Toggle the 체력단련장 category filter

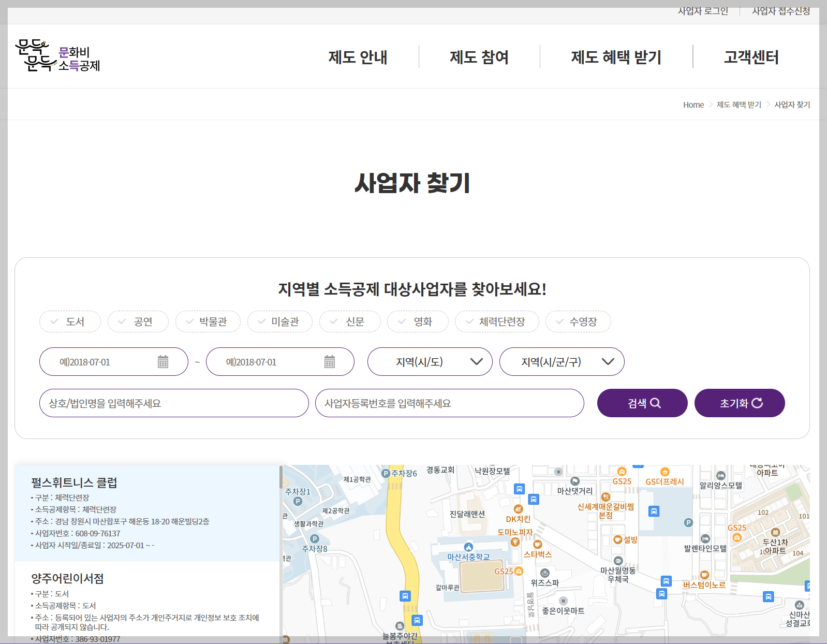click(x=497, y=321)
